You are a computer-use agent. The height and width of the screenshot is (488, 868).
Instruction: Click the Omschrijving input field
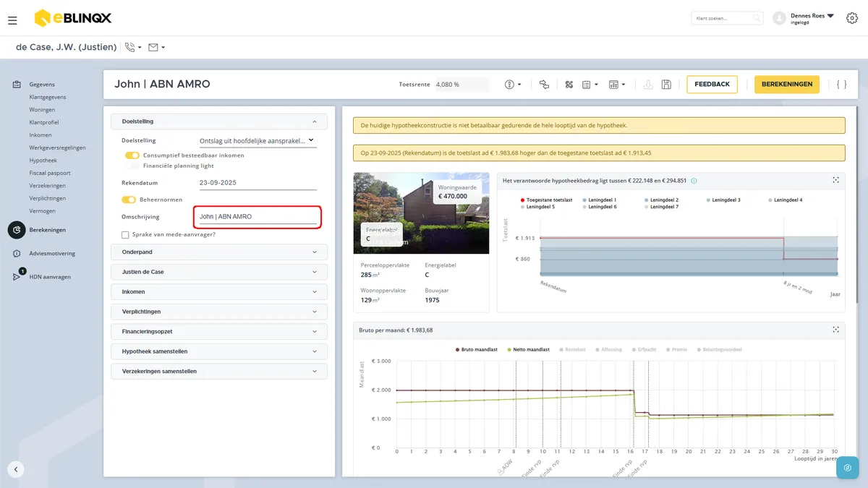257,216
